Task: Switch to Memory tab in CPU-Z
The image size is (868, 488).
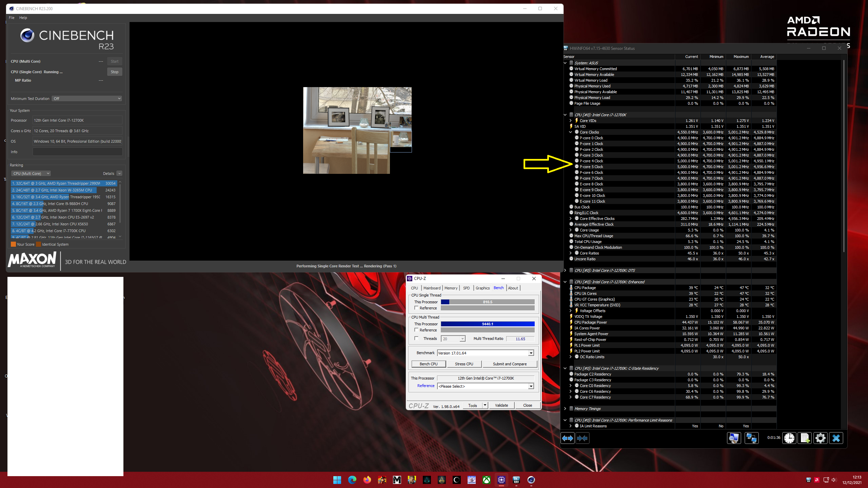Action: click(x=451, y=288)
